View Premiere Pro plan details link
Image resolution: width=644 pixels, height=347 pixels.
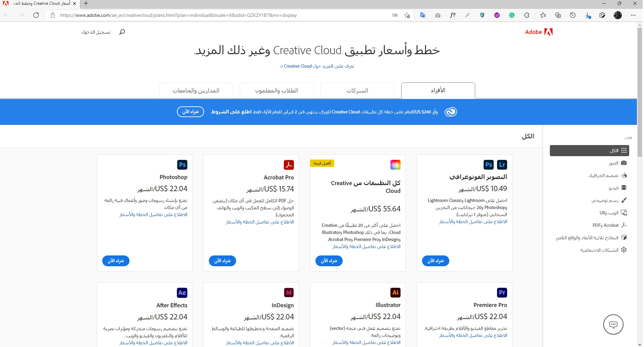[x=473, y=336]
